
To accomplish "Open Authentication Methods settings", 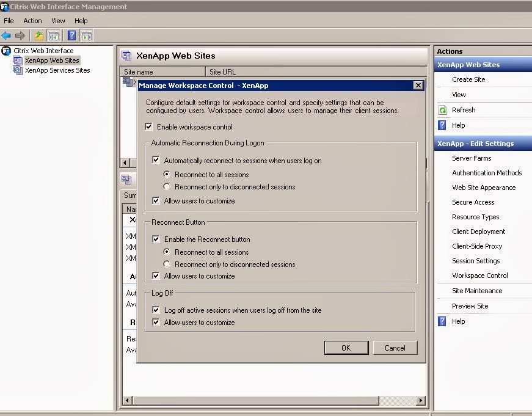I will tap(487, 173).
